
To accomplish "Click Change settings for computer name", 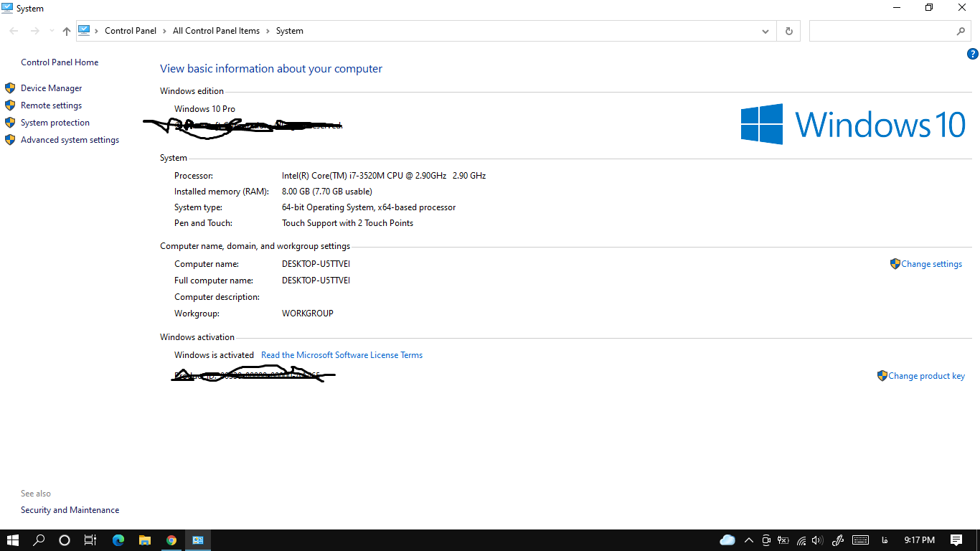I will coord(931,264).
